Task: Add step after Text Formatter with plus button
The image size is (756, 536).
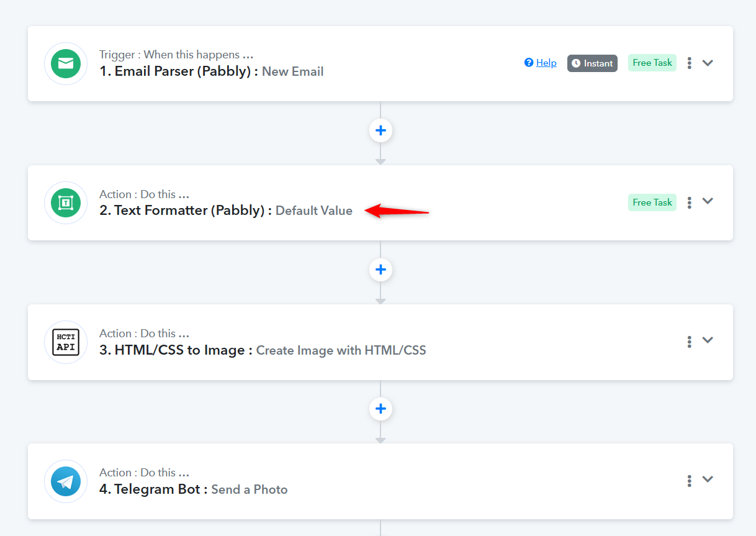Action: [380, 270]
